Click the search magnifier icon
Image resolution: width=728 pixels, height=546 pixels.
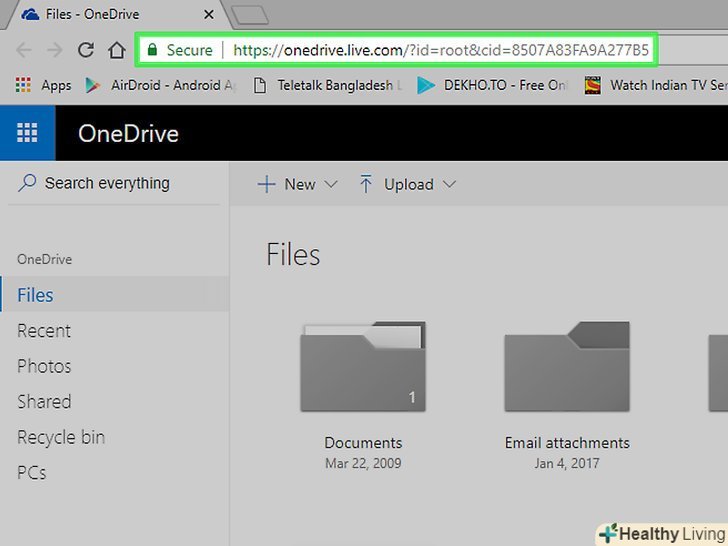point(27,183)
